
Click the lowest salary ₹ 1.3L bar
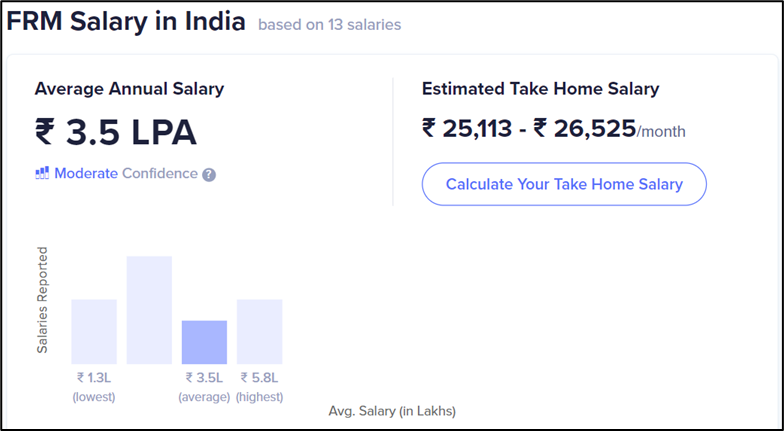coord(94,332)
